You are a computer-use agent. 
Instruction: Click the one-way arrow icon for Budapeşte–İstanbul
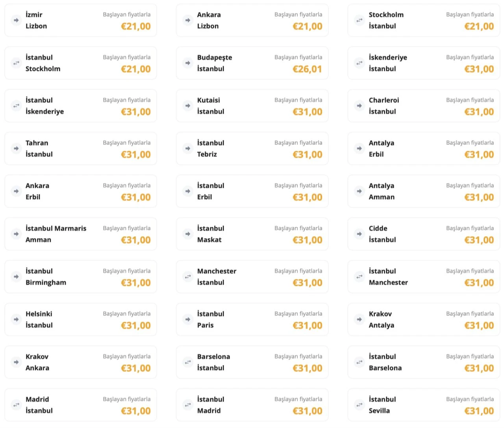(188, 63)
